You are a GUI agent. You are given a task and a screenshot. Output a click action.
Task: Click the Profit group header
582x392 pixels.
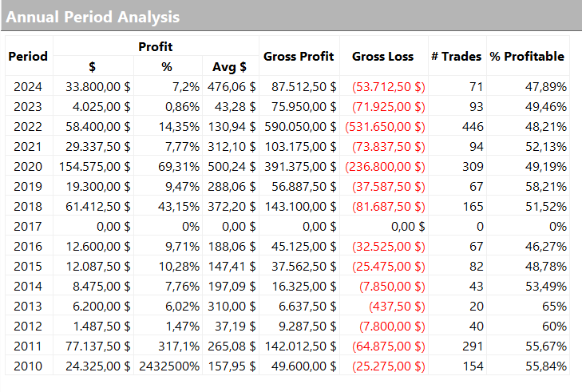coord(155,47)
